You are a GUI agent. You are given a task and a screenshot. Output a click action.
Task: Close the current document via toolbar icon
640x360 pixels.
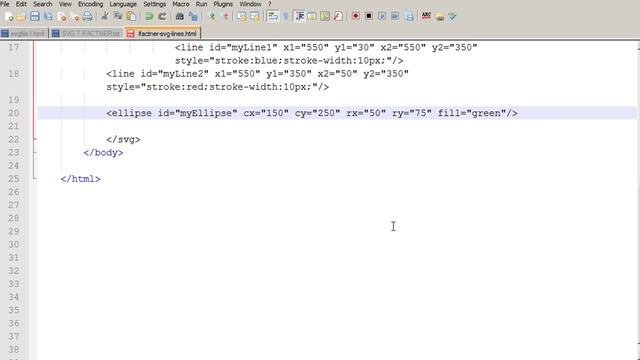[x=62, y=16]
